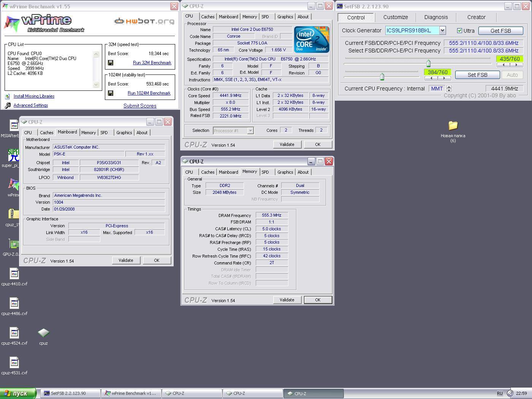Select the wPrime desktop shortcut icon
532x399 pixels.
coord(14,185)
